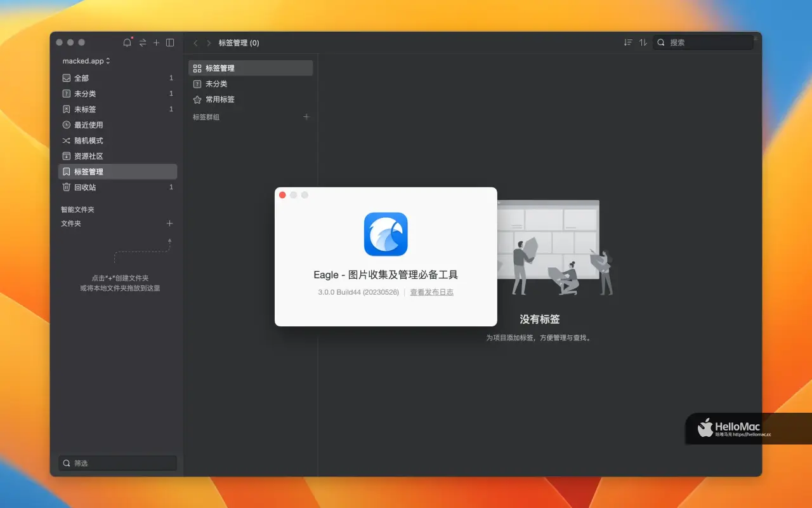Open 回收站 trash in the sidebar

(x=117, y=187)
